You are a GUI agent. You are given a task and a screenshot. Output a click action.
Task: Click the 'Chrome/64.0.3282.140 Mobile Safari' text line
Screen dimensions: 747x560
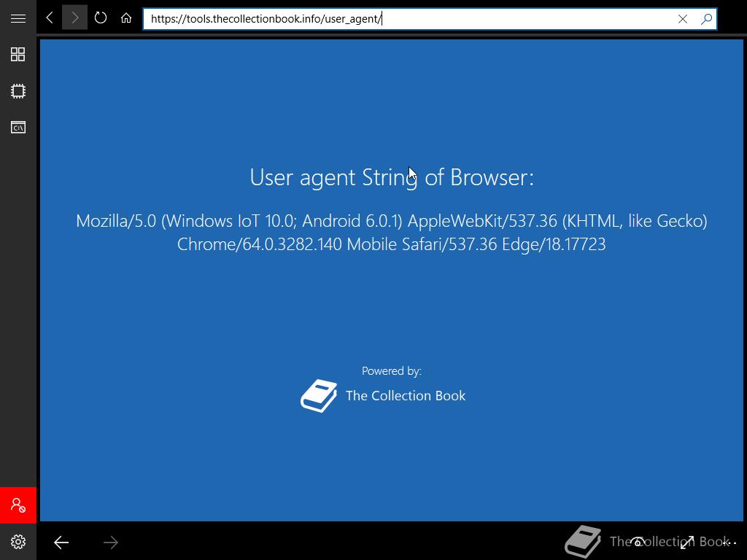(x=392, y=244)
